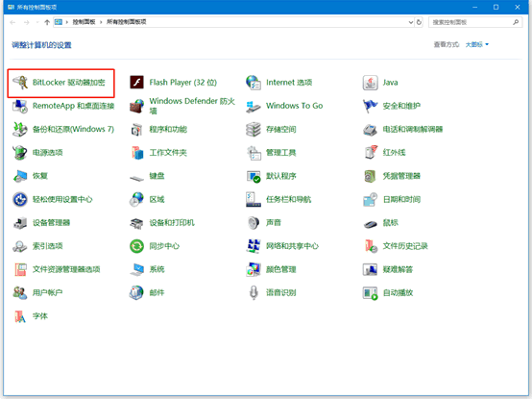
Task: Open 任务栏和导航 icon
Action: (254, 200)
